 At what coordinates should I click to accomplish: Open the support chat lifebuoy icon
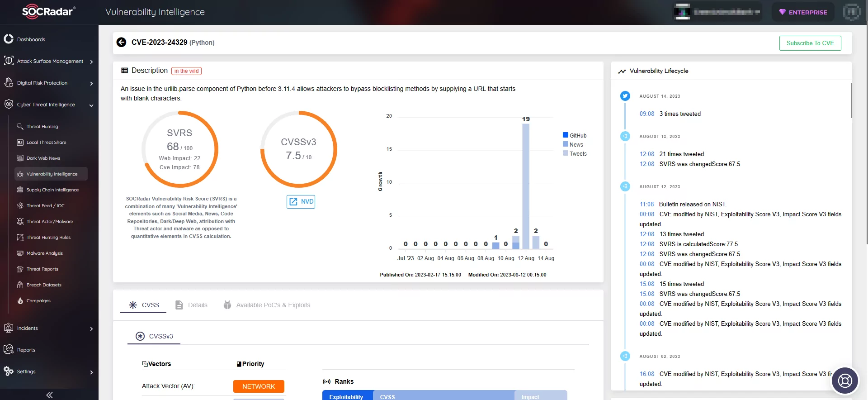845,381
